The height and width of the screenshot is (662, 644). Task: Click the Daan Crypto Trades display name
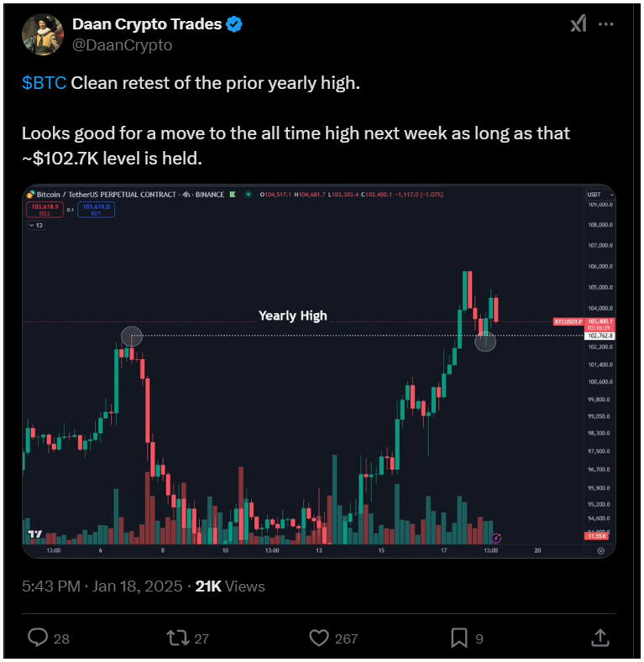tap(147, 24)
